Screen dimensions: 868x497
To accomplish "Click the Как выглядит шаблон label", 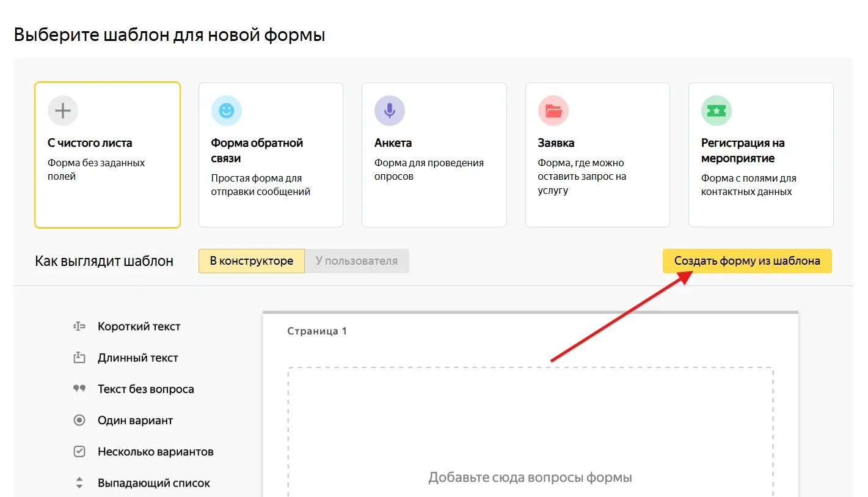I will [104, 261].
